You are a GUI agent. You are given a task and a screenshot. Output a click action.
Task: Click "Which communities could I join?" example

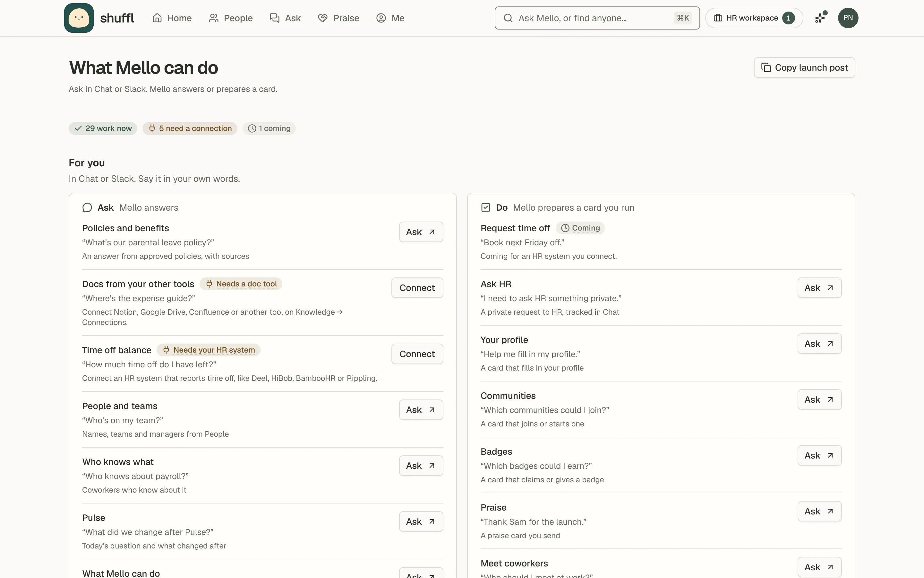coord(545,410)
